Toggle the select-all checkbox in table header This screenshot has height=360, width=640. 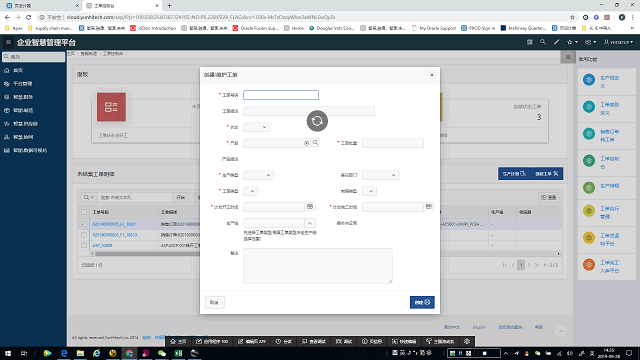pos(84,212)
